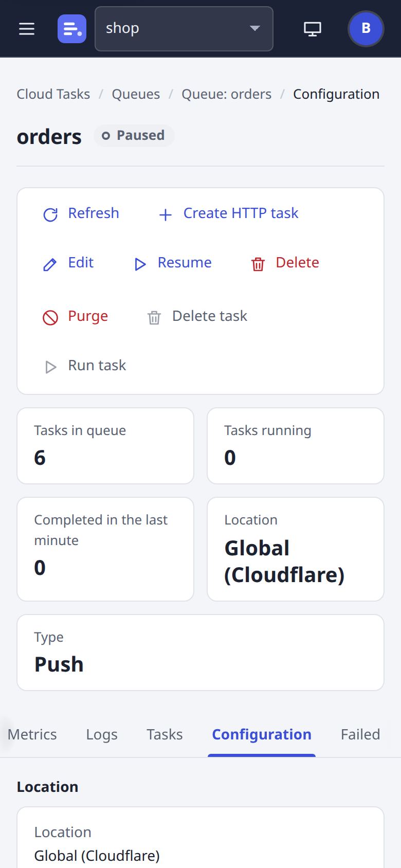The image size is (401, 868).
Task: Click the orders queue title
Action: pos(49,137)
